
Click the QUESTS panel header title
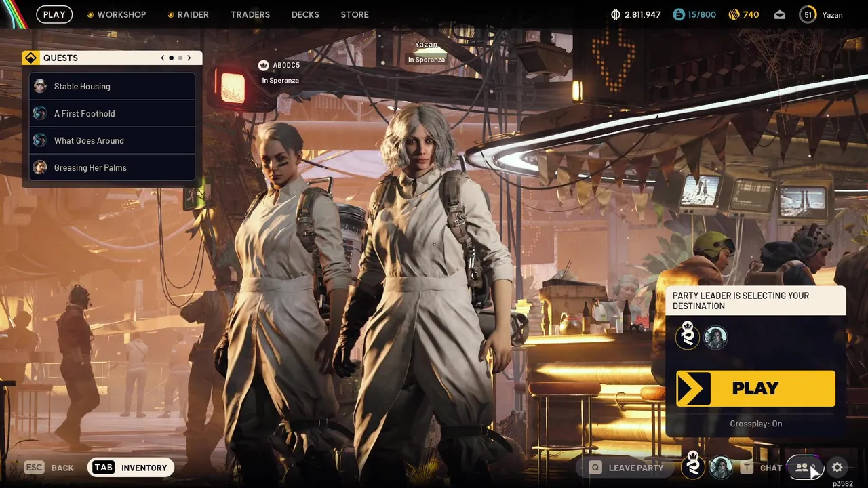[x=60, y=58]
